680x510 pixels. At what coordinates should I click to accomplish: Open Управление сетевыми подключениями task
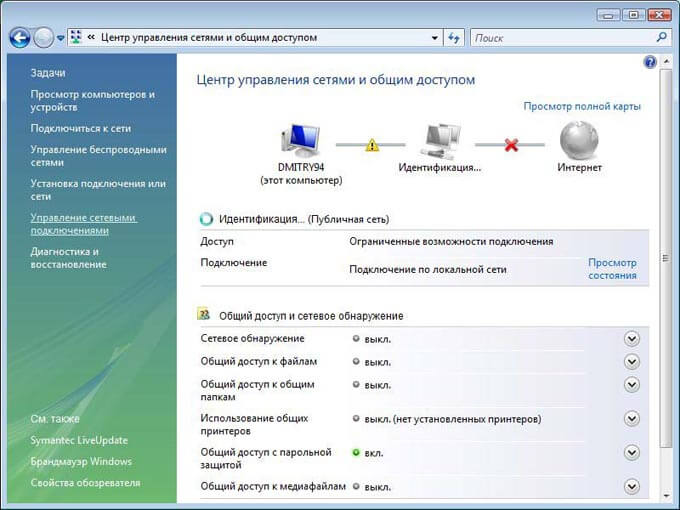click(x=83, y=223)
